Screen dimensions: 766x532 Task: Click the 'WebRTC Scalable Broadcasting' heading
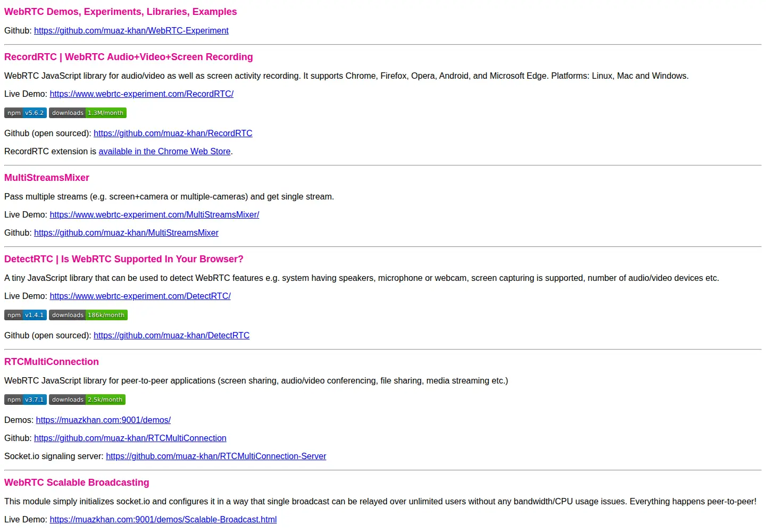tap(77, 483)
